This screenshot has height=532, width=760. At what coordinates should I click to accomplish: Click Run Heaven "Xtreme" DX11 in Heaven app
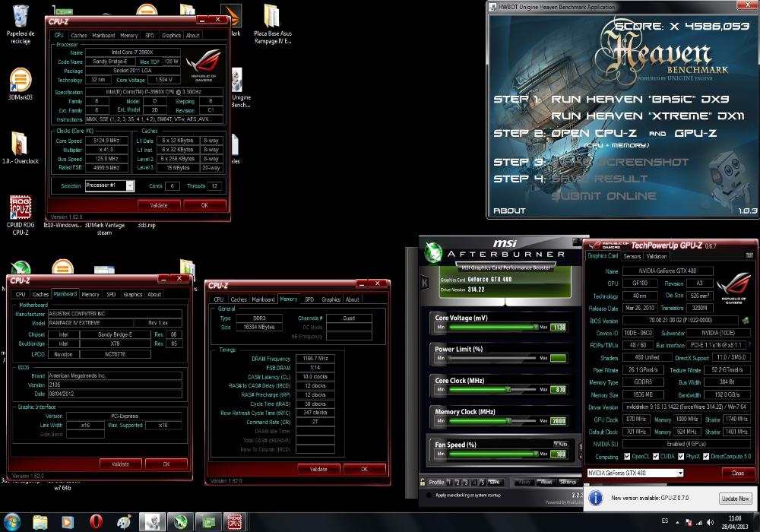(648, 116)
